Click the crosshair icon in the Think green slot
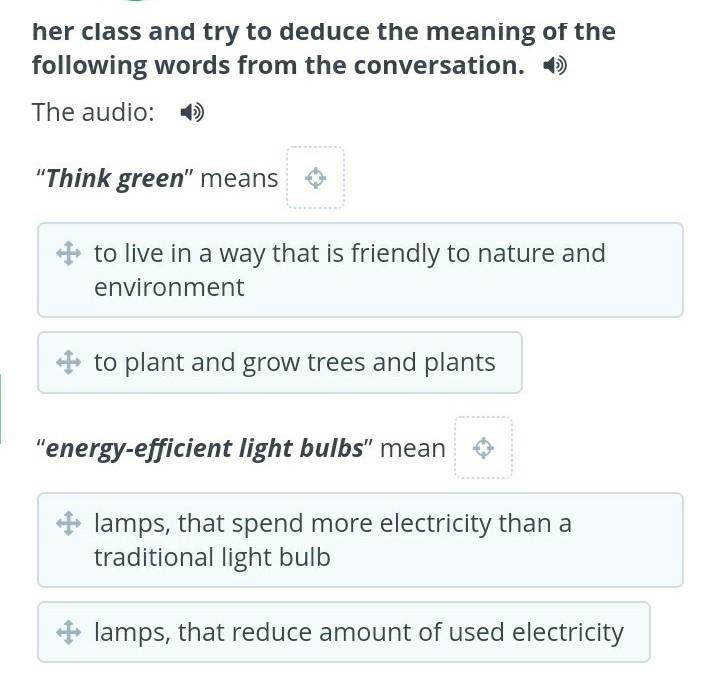Screen dimensions: 709x697 (316, 178)
